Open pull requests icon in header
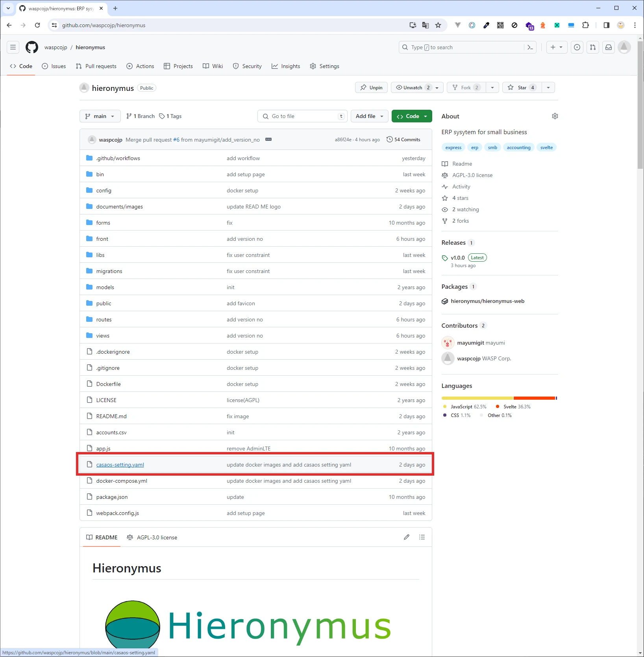The height and width of the screenshot is (657, 644). tap(593, 47)
